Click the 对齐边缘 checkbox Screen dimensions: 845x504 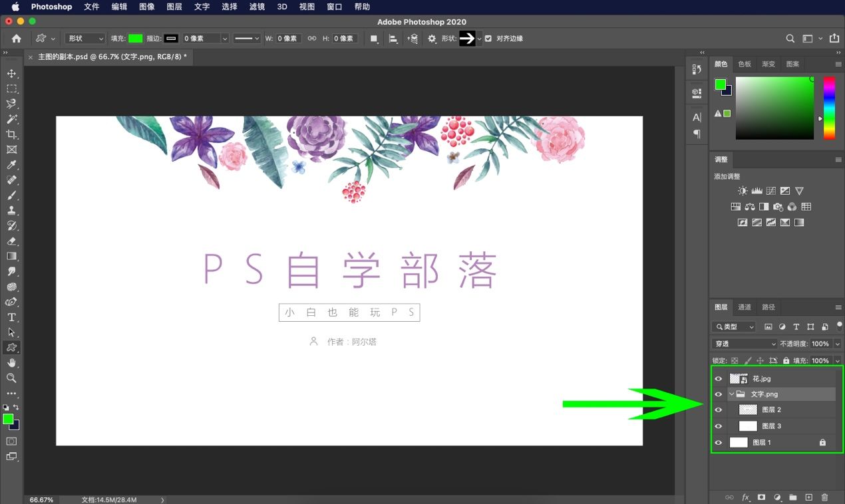(490, 38)
